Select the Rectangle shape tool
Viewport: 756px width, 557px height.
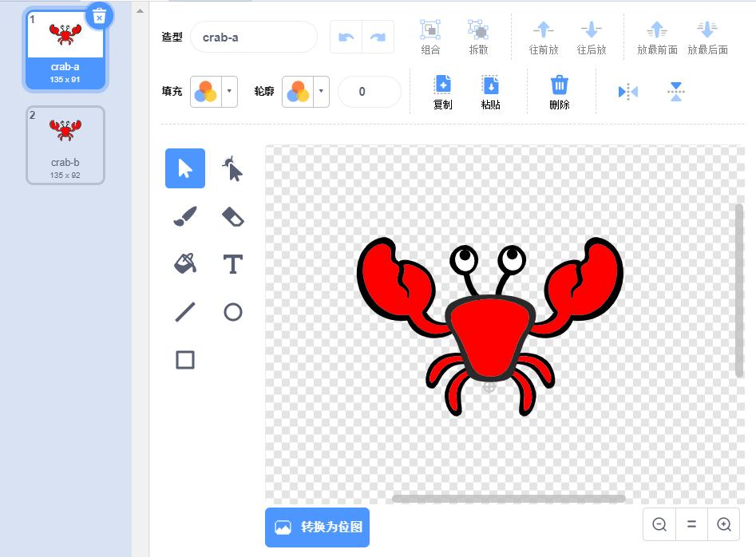coord(185,360)
